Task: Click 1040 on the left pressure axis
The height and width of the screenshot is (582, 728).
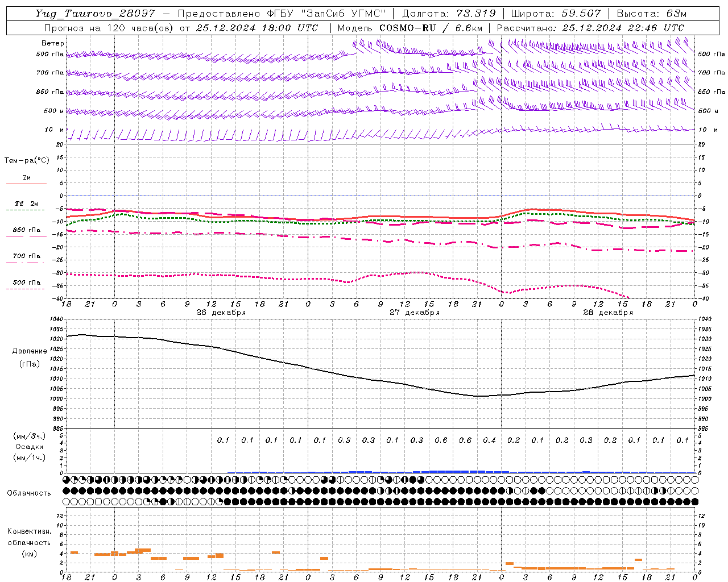Action: (56, 319)
